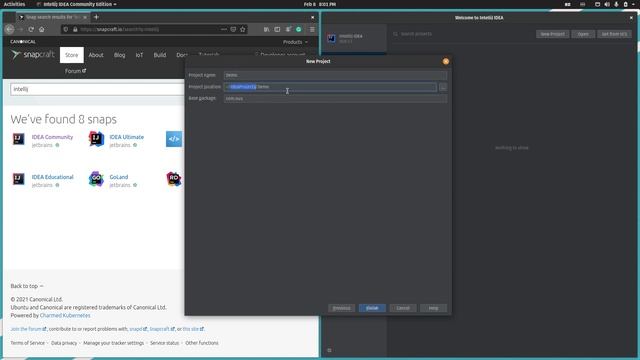Open Service status footer link

click(x=164, y=343)
